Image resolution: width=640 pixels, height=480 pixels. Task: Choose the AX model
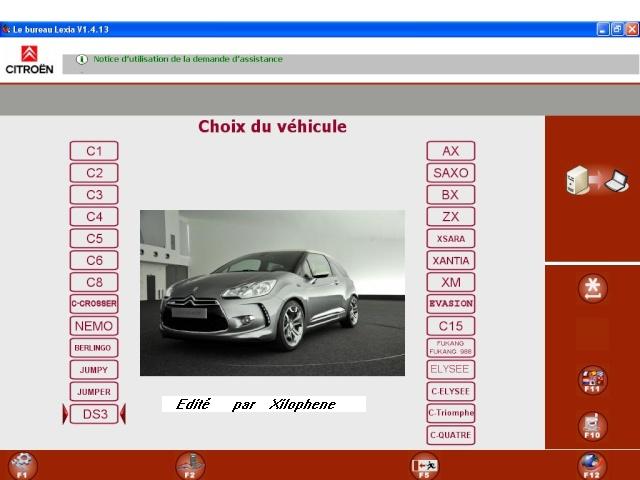coord(451,151)
